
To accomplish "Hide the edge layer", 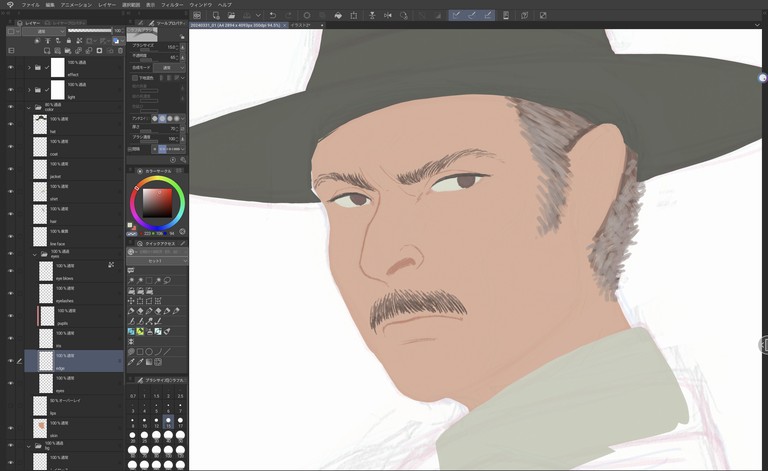I will (x=10, y=361).
